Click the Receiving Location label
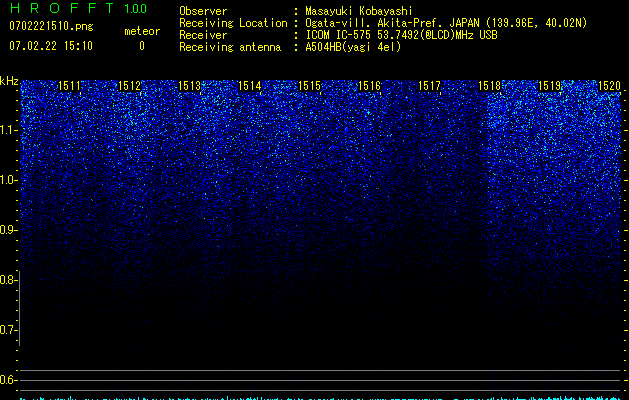 coord(233,23)
